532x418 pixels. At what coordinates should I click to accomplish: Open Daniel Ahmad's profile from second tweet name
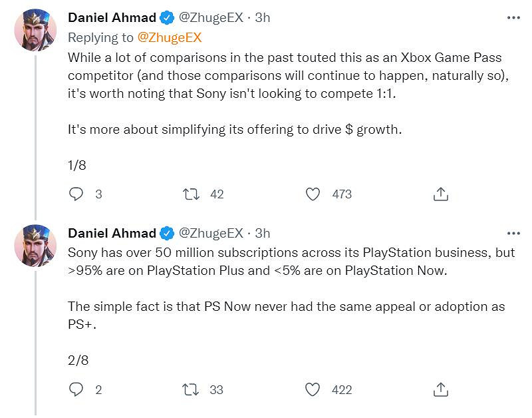(112, 233)
